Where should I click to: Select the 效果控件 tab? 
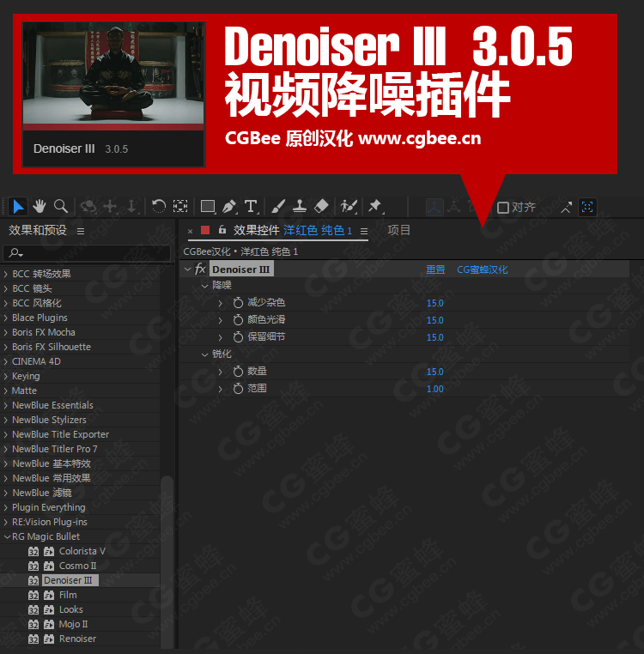pos(256,230)
